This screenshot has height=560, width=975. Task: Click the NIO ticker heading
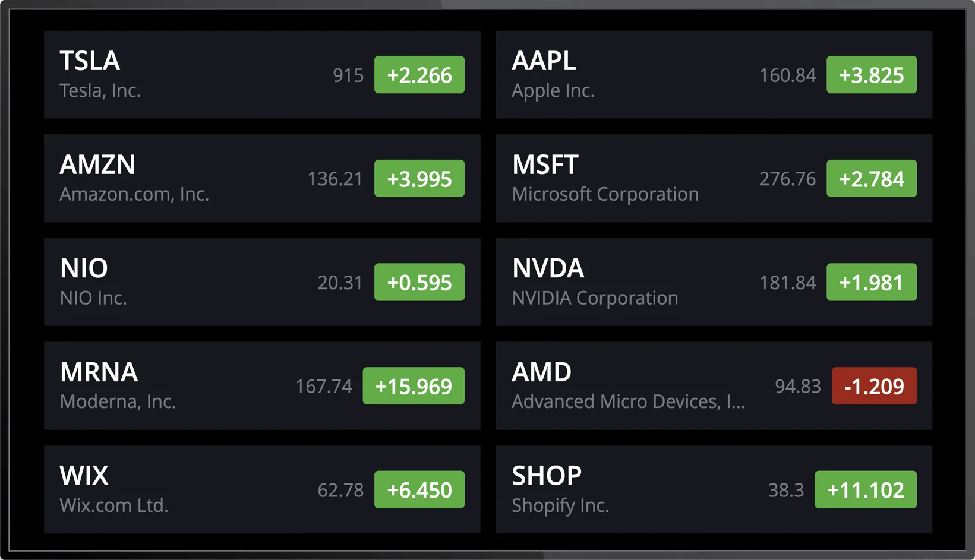(84, 268)
